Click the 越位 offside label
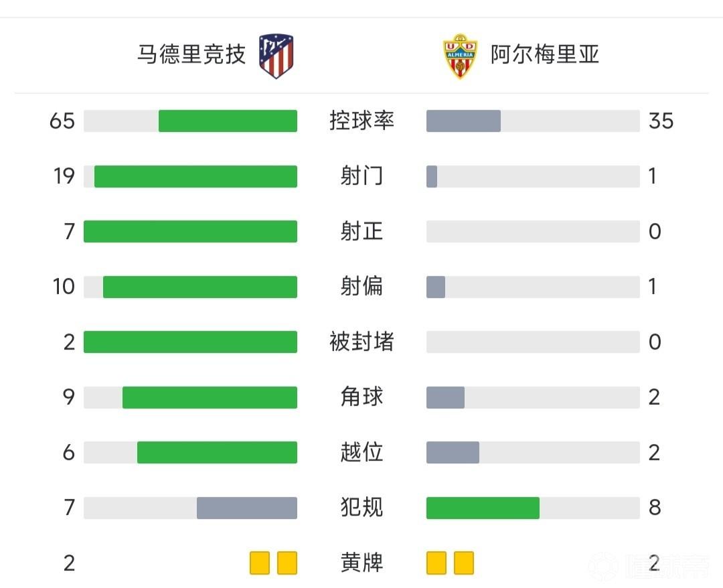 click(x=361, y=453)
